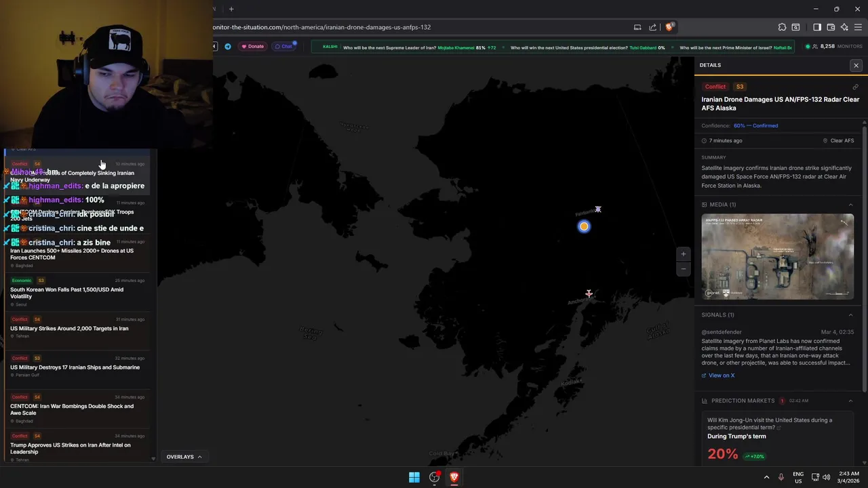Open the Chat button

284,46
